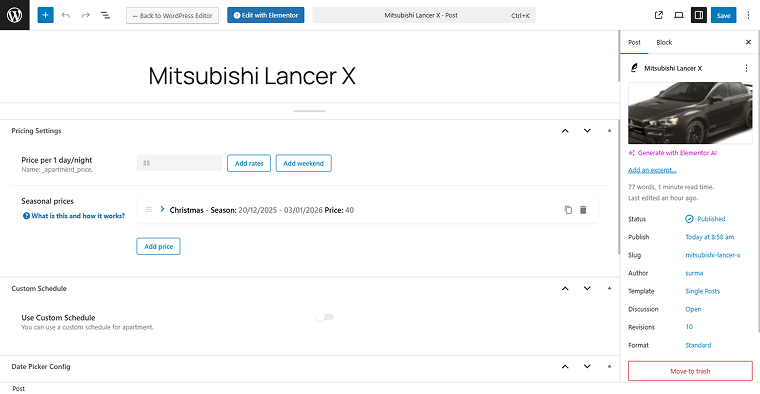Open the Discussion setting
760x394 pixels.
click(x=693, y=309)
